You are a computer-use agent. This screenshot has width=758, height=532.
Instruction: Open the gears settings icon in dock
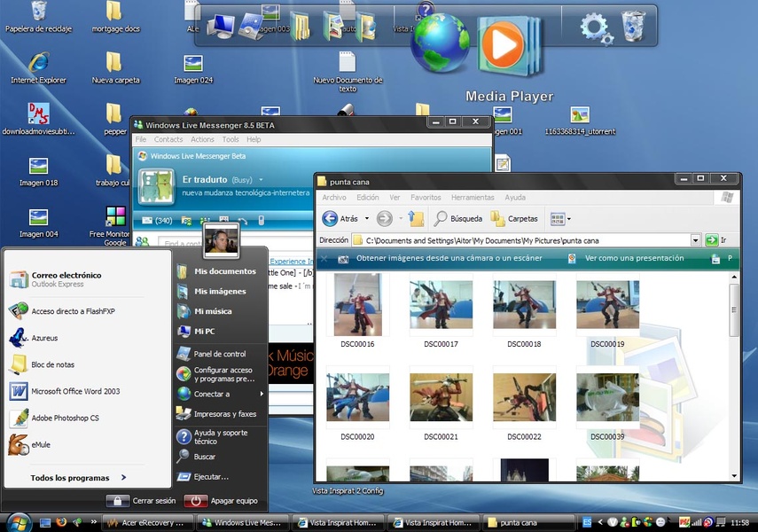pyautogui.click(x=596, y=28)
